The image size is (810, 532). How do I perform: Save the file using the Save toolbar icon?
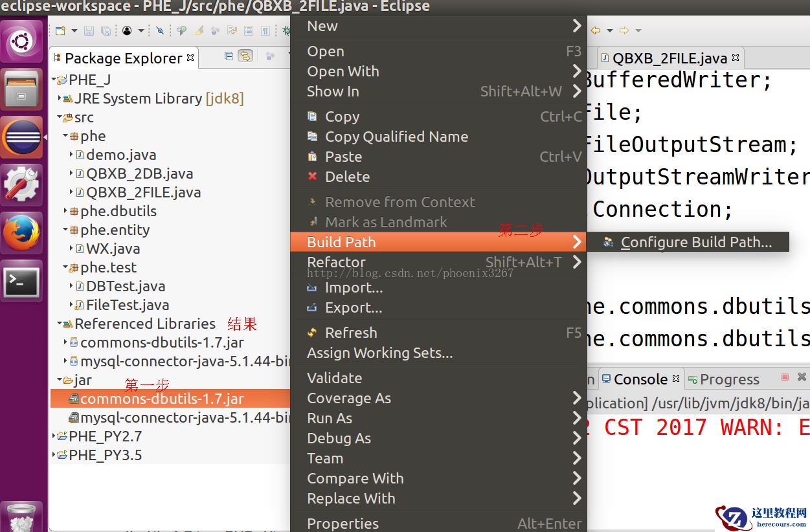89,30
